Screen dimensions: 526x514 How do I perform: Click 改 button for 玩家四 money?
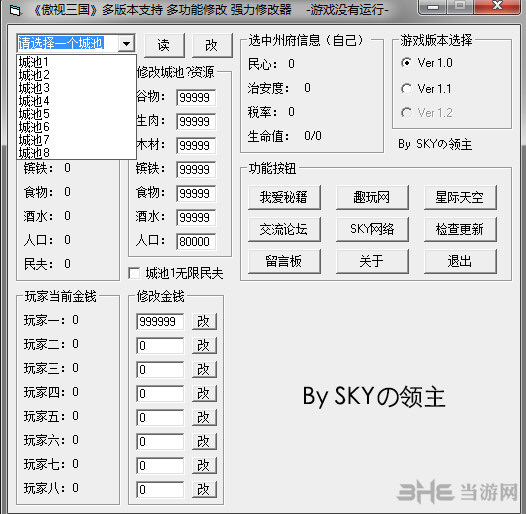[x=204, y=394]
